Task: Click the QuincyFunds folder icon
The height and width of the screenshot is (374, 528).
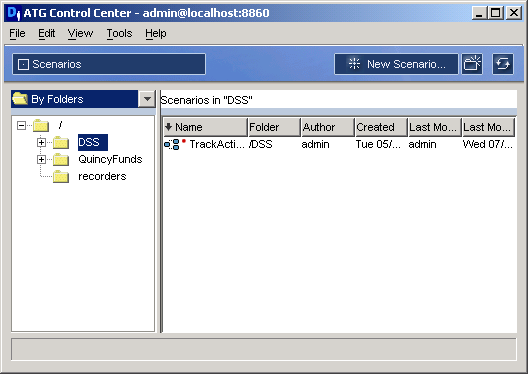Action: pos(61,159)
